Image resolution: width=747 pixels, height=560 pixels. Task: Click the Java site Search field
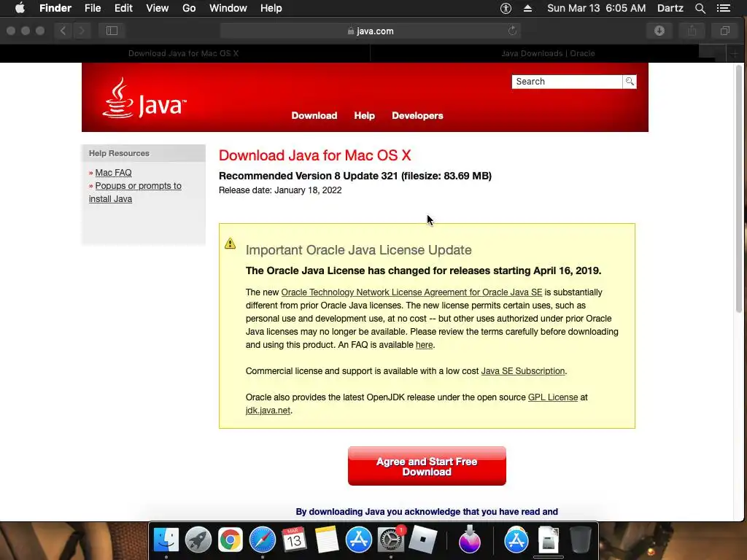pos(567,82)
